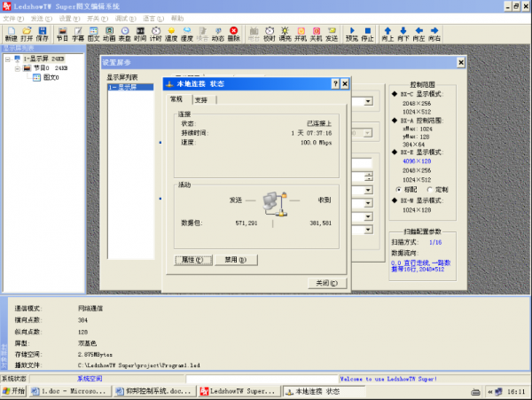
Task: Select the 定制 radio button
Action: coord(430,190)
